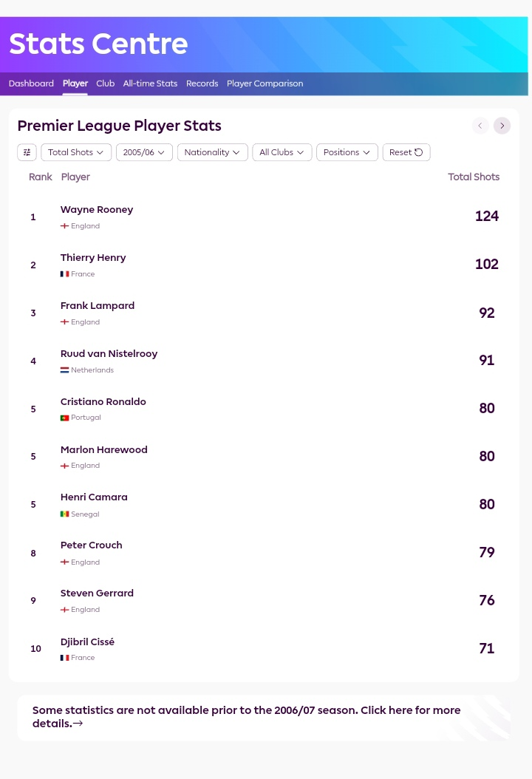532x779 pixels.
Task: Go to previous page arrow
Action: (480, 126)
